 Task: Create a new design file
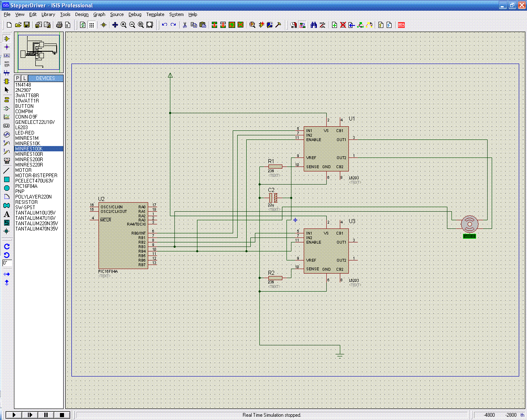point(9,25)
